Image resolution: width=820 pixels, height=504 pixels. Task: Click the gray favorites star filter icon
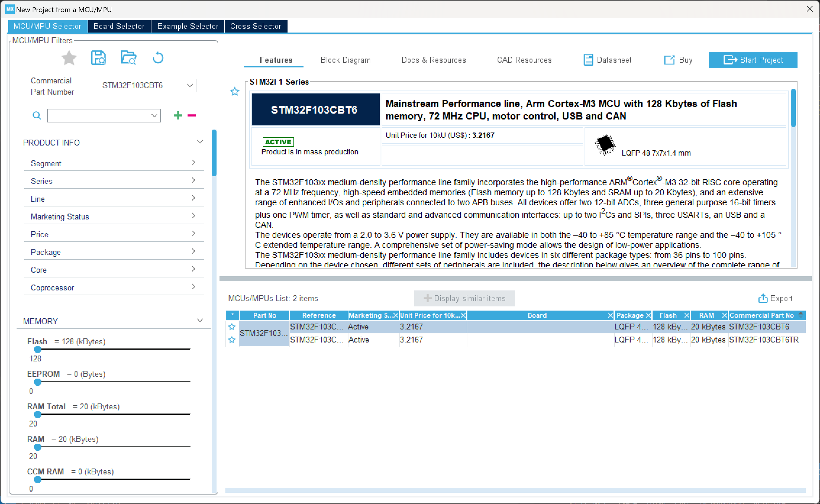click(x=69, y=58)
